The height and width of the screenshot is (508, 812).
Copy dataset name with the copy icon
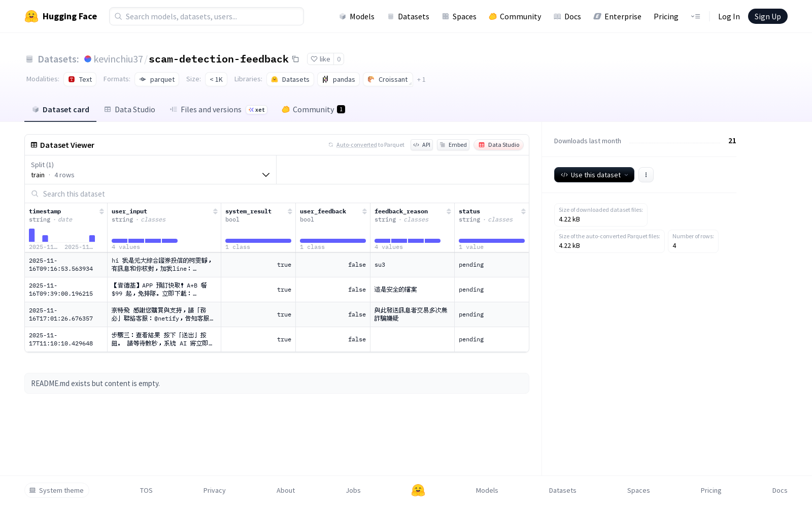tap(295, 59)
